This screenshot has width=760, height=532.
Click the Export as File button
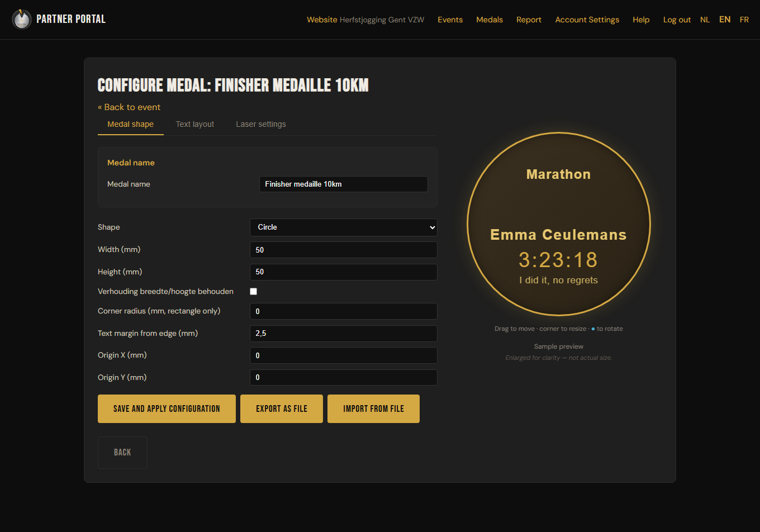(x=282, y=408)
